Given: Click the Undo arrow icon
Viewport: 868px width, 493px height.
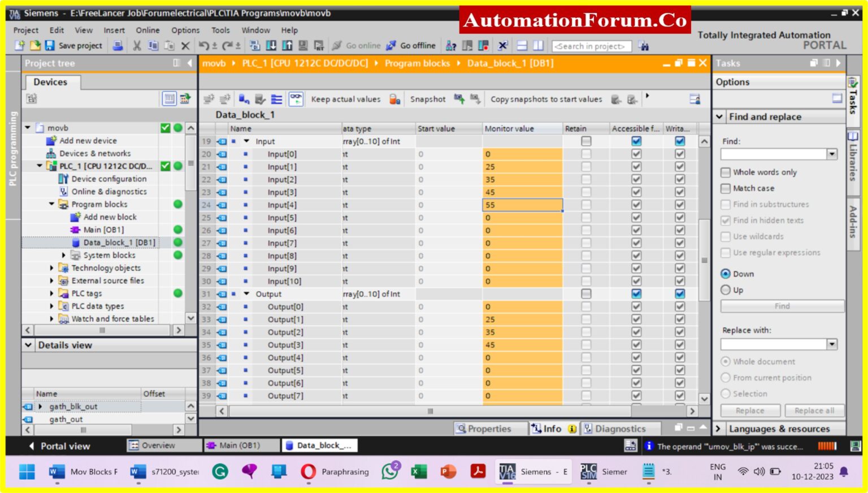Looking at the screenshot, I should [x=204, y=45].
